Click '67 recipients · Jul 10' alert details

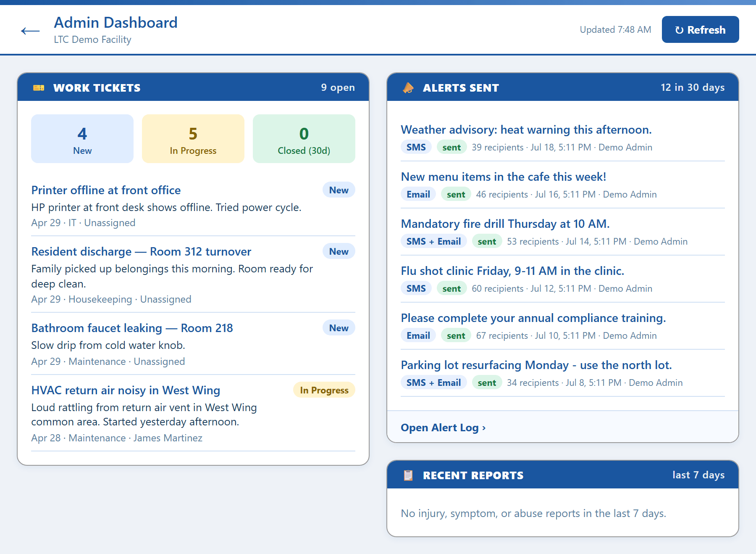[x=566, y=335]
